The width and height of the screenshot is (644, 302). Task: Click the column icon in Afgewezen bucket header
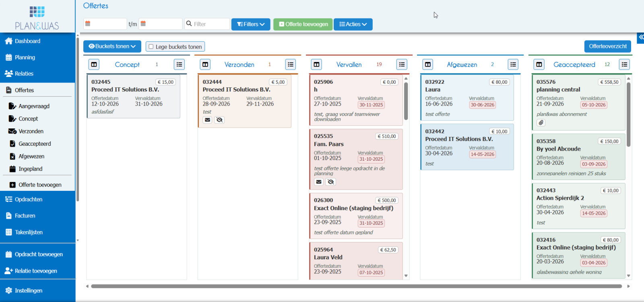pyautogui.click(x=428, y=64)
